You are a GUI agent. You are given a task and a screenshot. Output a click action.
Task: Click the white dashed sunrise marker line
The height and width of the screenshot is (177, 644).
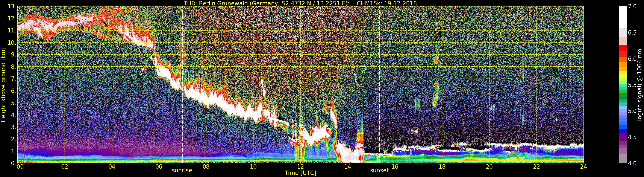click(x=182, y=85)
